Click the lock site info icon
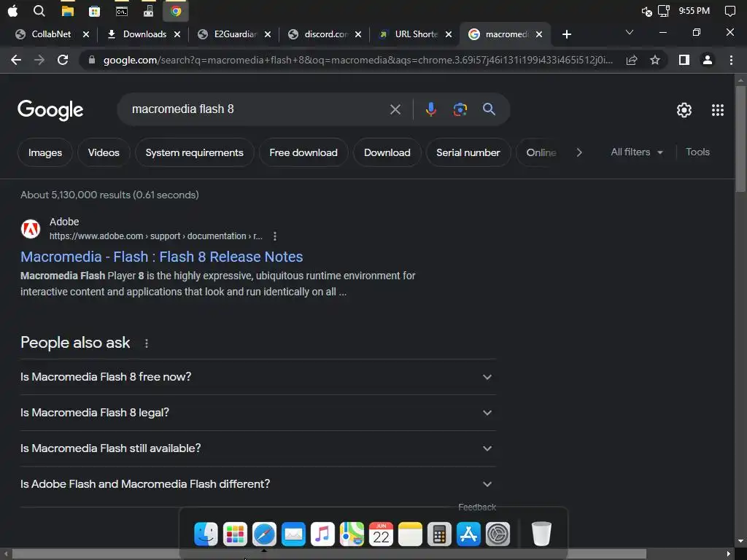Viewport: 747px width, 560px height. point(92,60)
